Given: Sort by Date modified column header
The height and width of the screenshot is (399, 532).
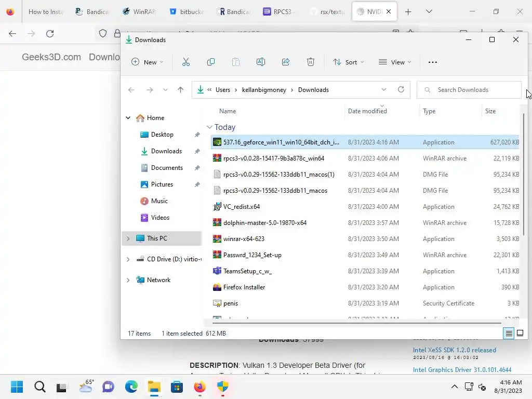Looking at the screenshot, I should pos(367,111).
